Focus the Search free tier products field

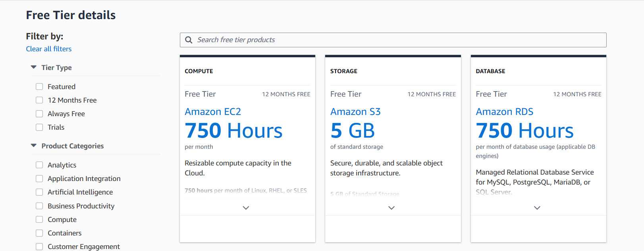point(393,40)
